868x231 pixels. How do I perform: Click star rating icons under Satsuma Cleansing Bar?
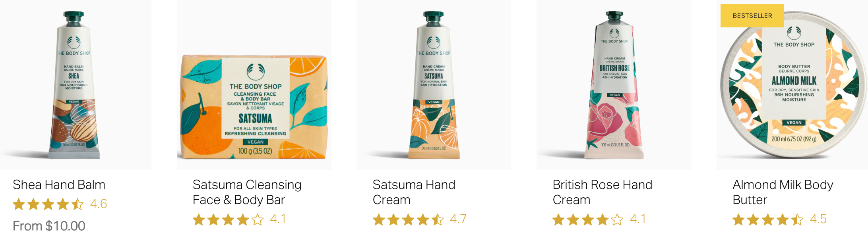(228, 219)
